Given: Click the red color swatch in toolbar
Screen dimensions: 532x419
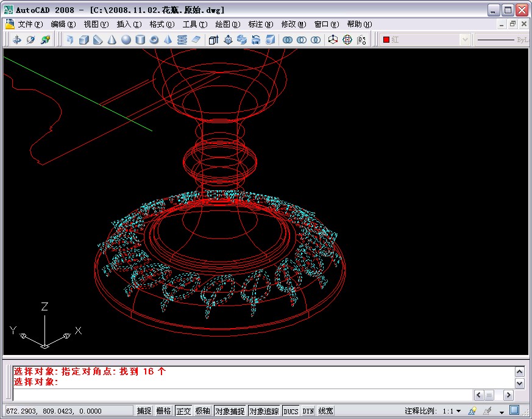Looking at the screenshot, I should 386,40.
